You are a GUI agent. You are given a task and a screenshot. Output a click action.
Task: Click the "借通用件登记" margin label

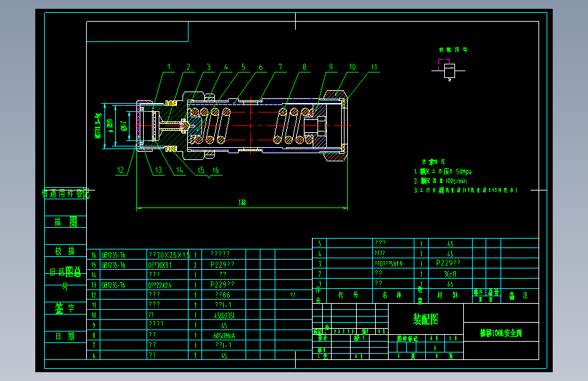coord(65,193)
